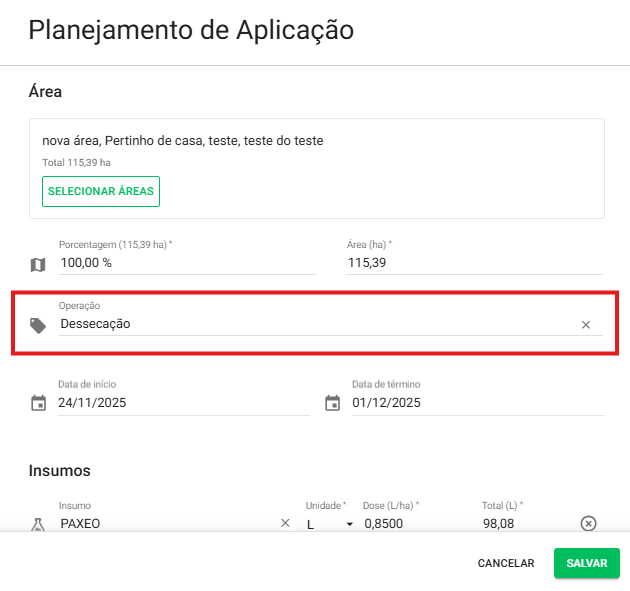Select the Data de início field
Screen dimensions: 630x591
pos(182,403)
